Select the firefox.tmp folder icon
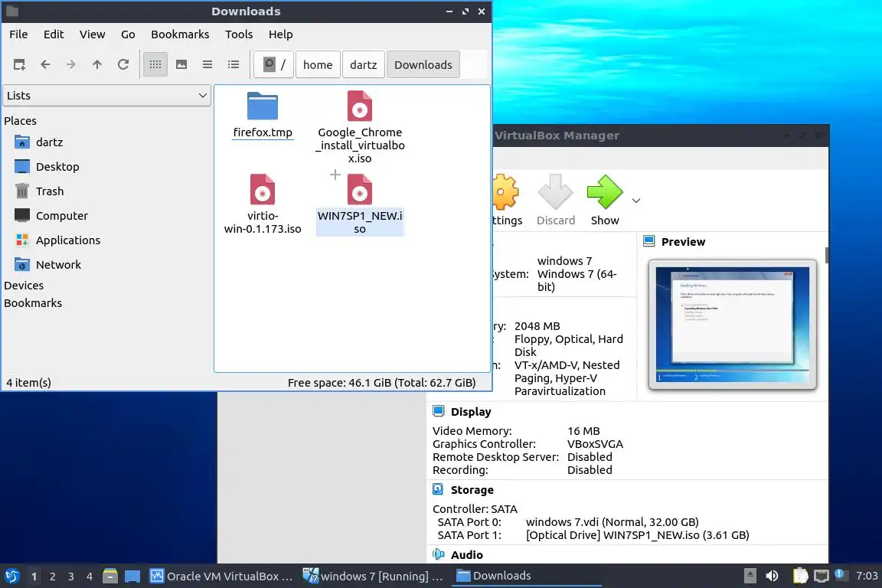 click(263, 106)
